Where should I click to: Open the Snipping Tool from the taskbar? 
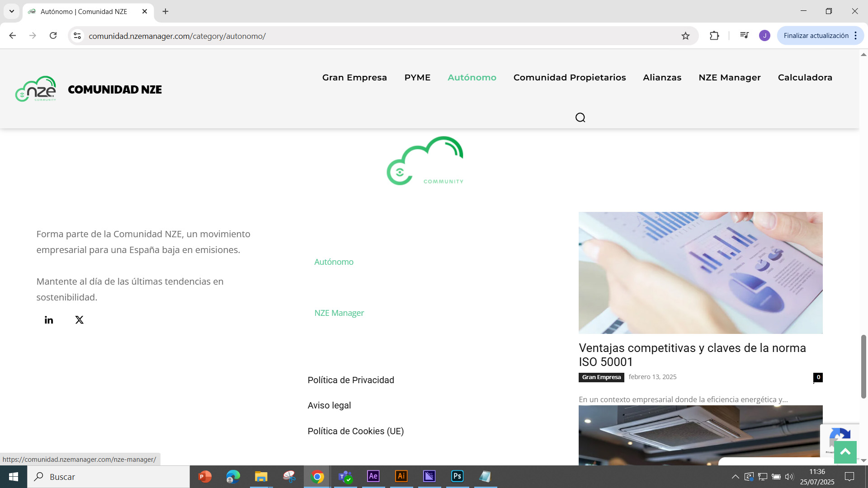click(289, 477)
